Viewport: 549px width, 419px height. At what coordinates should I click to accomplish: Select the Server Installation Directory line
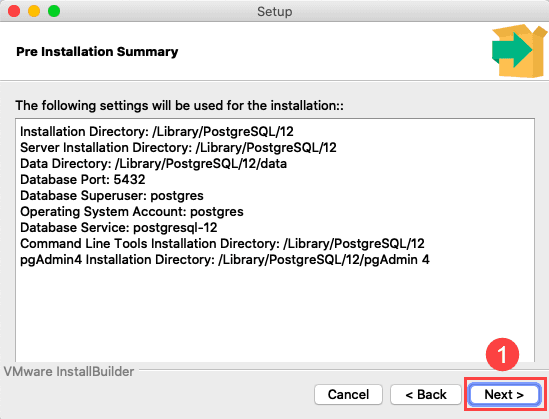[x=178, y=147]
